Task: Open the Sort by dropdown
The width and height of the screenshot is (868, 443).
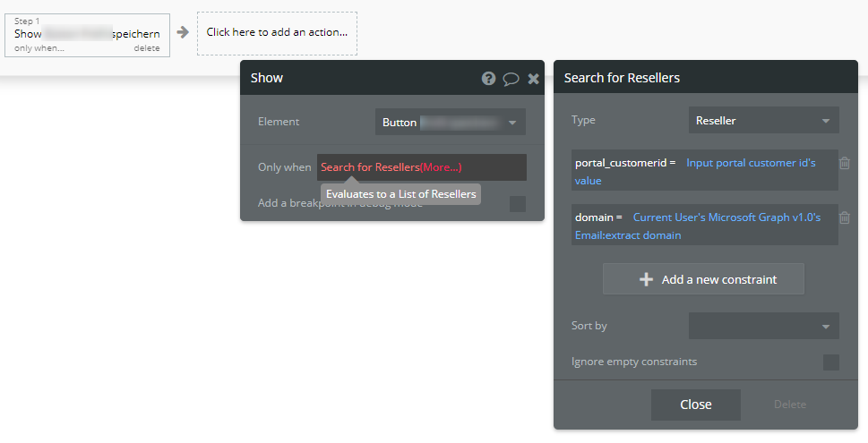Action: pyautogui.click(x=763, y=326)
